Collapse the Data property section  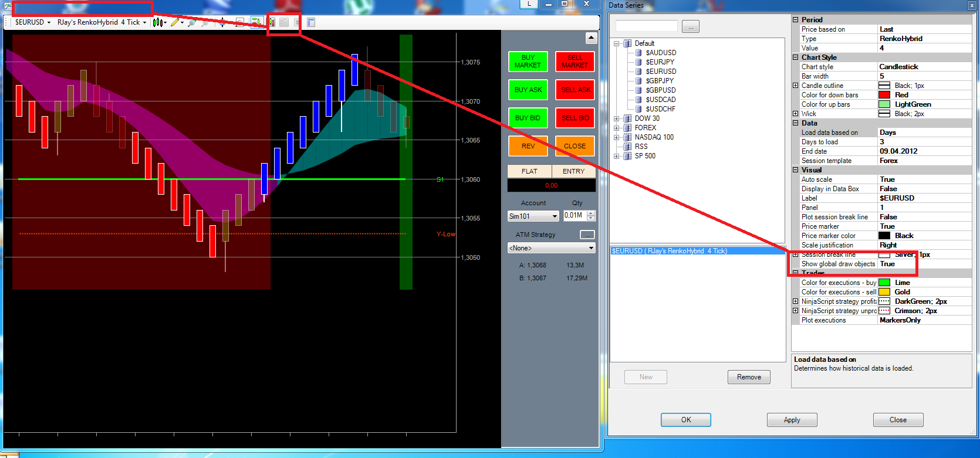click(796, 123)
